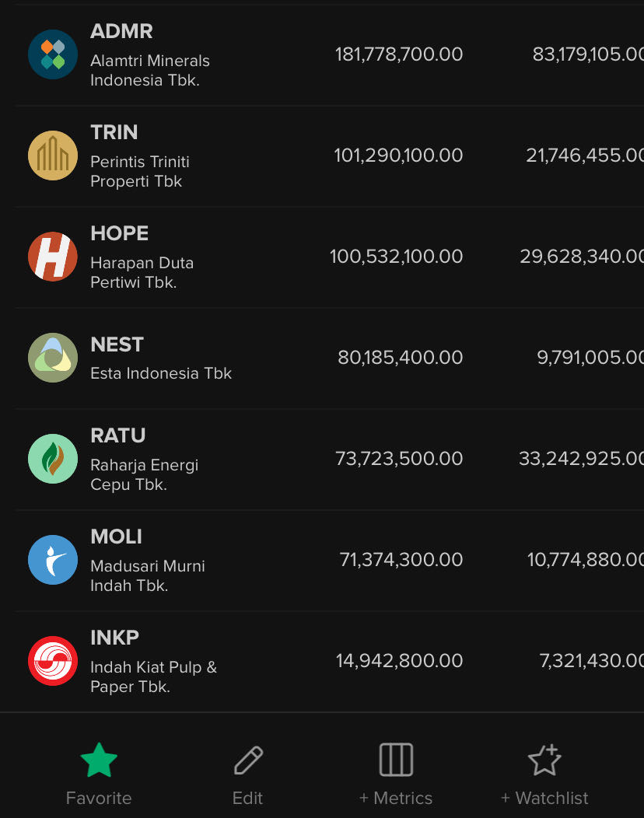
Task: Tap the HOPE red H logo
Action: click(x=53, y=257)
